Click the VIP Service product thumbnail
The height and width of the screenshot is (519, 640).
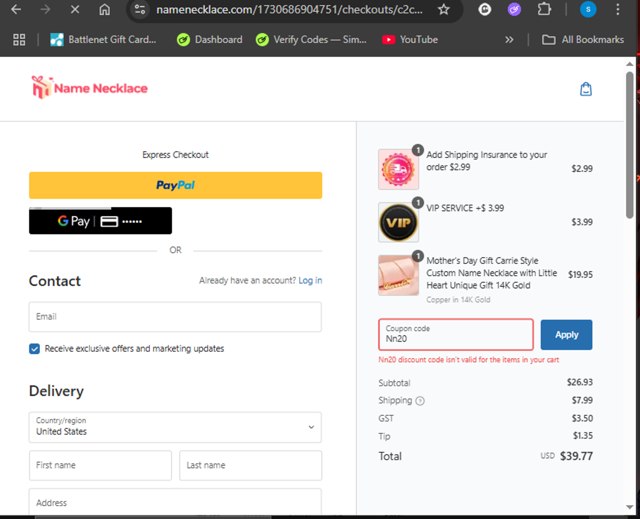tap(398, 222)
